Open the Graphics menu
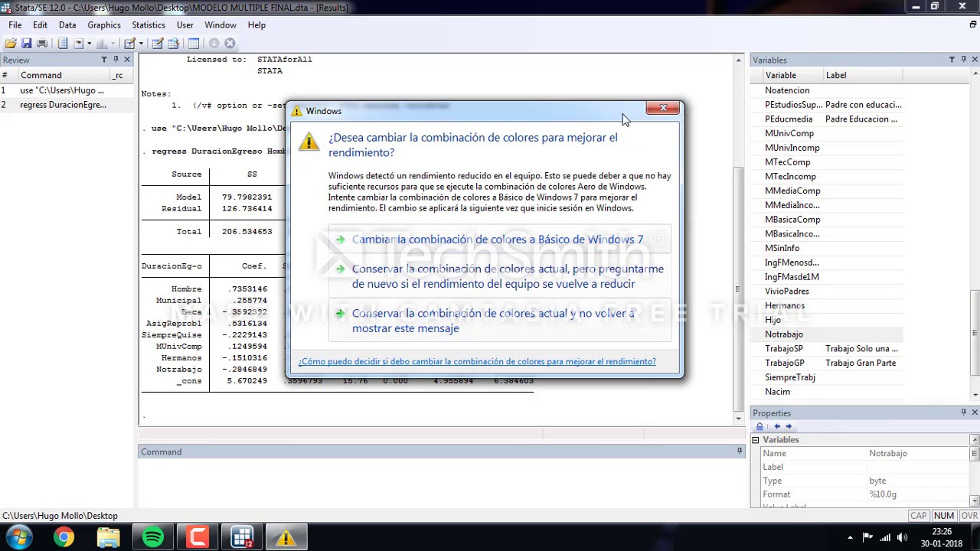980x551 pixels. click(104, 24)
